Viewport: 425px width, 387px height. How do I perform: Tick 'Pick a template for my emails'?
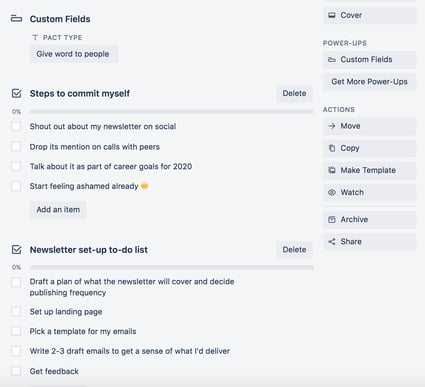16,331
